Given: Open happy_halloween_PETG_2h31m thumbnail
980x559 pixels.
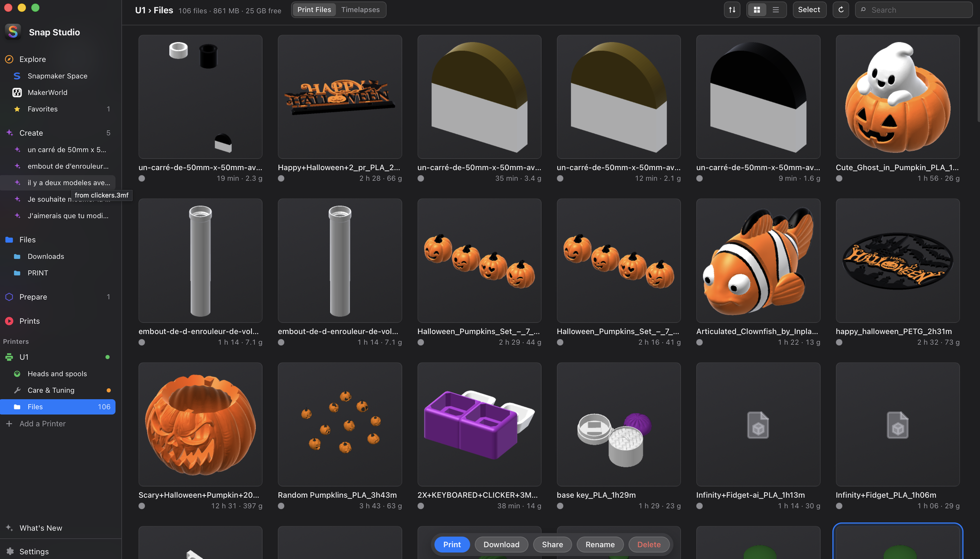Looking at the screenshot, I should click(898, 260).
